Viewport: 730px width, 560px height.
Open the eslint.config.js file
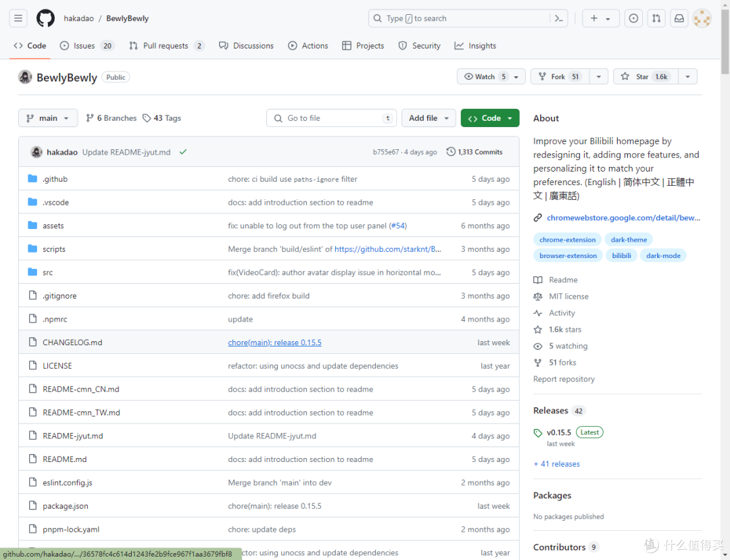(x=68, y=483)
